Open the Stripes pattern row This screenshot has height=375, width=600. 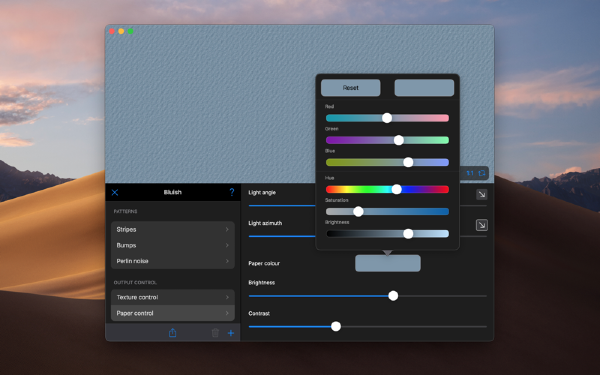click(x=173, y=229)
